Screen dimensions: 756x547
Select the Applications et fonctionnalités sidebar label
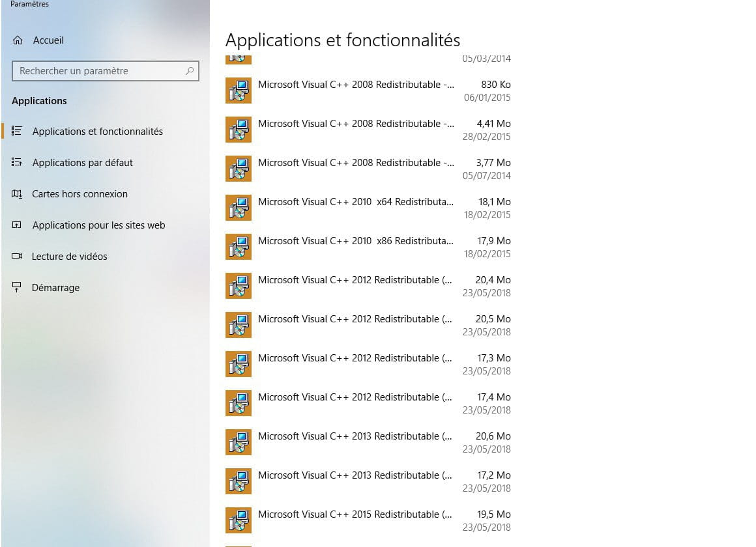pos(97,132)
